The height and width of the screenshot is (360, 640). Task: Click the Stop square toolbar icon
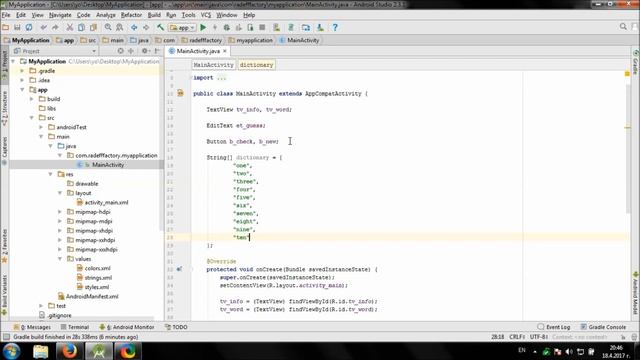262,27
